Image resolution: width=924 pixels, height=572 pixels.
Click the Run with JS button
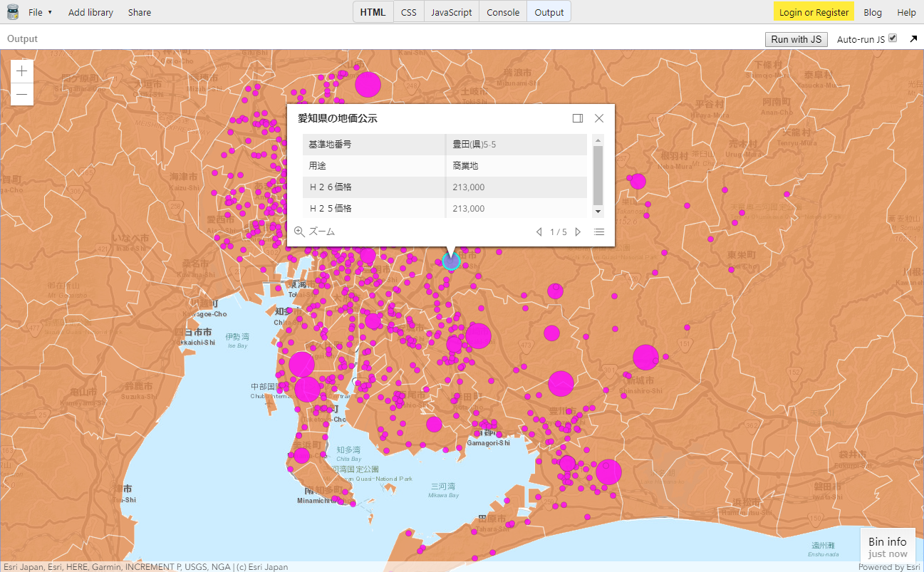[x=796, y=39]
